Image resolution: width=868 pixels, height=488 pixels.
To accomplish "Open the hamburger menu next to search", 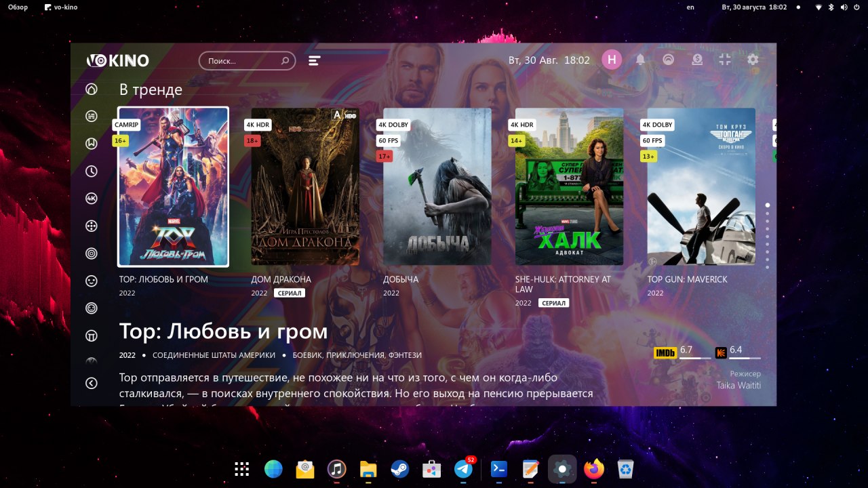I will click(314, 60).
